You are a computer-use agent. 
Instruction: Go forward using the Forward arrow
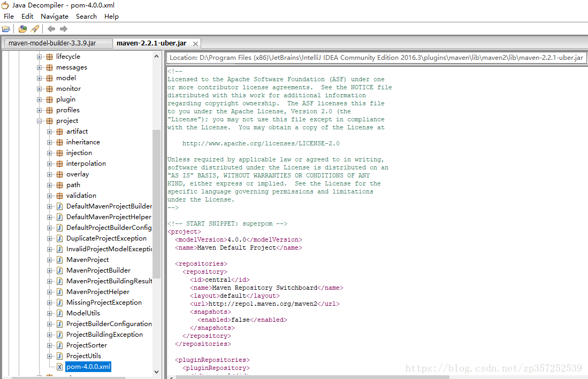point(63,29)
